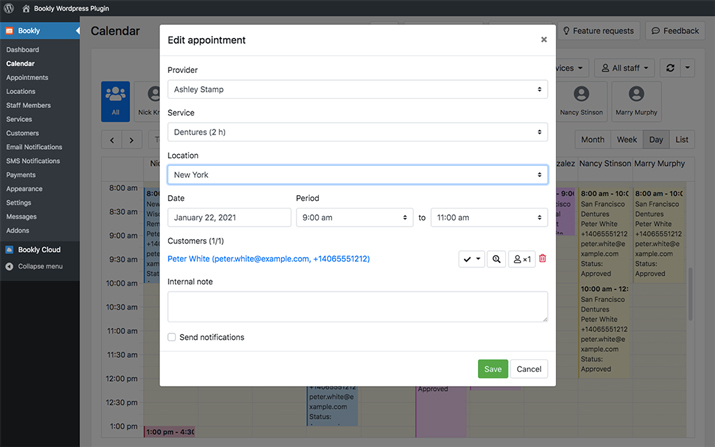The image size is (715, 447).
Task: Open the Service dropdown Dentures (2 h)
Action: point(358,132)
